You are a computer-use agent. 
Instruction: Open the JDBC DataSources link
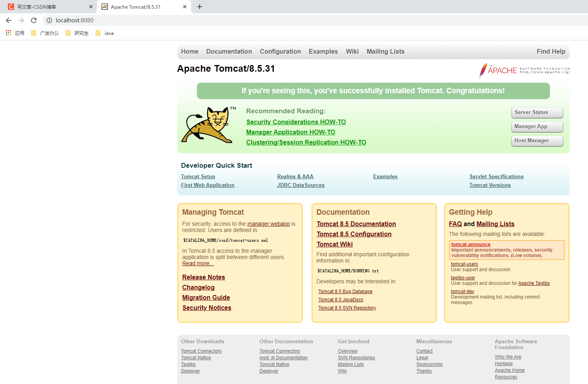coord(301,185)
